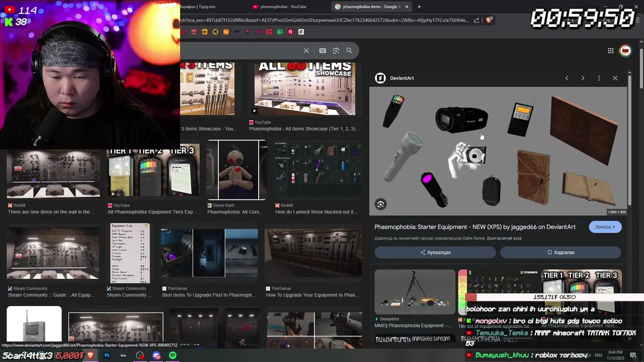Open TheGamer Best Items To Upgrade thumbnail
644x362 pixels.
click(209, 253)
